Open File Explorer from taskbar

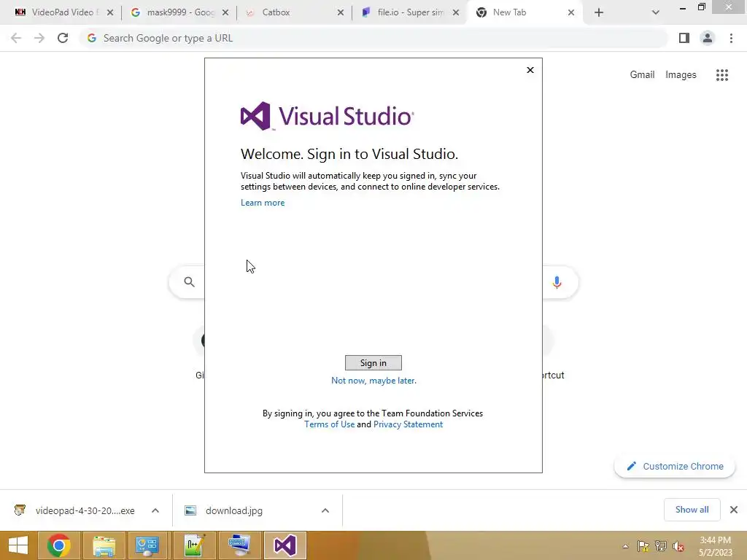point(104,545)
